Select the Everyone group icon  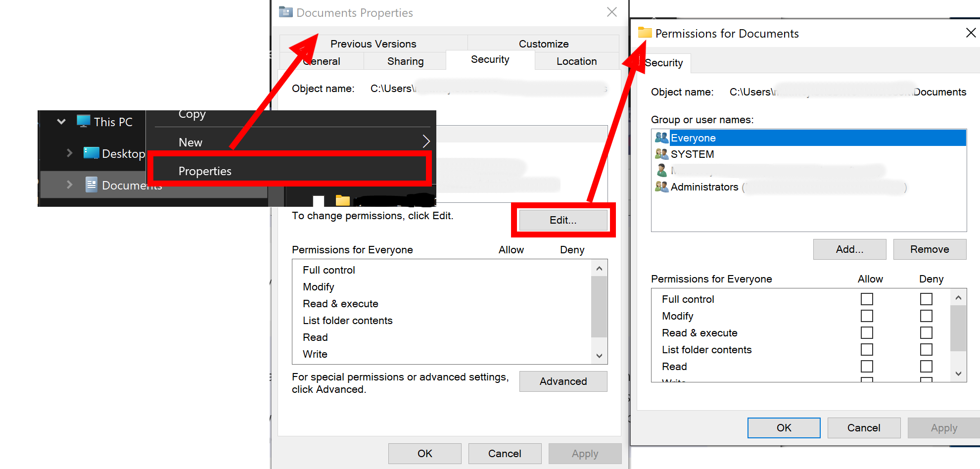coord(661,138)
